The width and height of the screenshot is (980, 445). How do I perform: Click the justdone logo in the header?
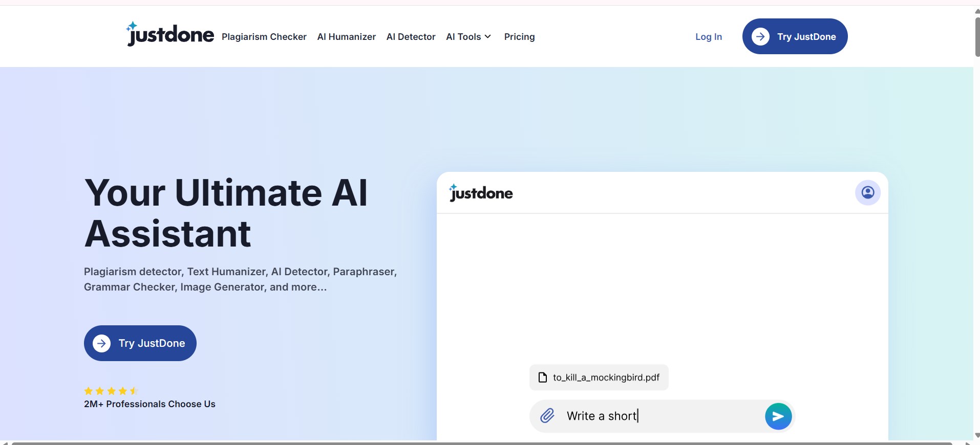point(170,34)
